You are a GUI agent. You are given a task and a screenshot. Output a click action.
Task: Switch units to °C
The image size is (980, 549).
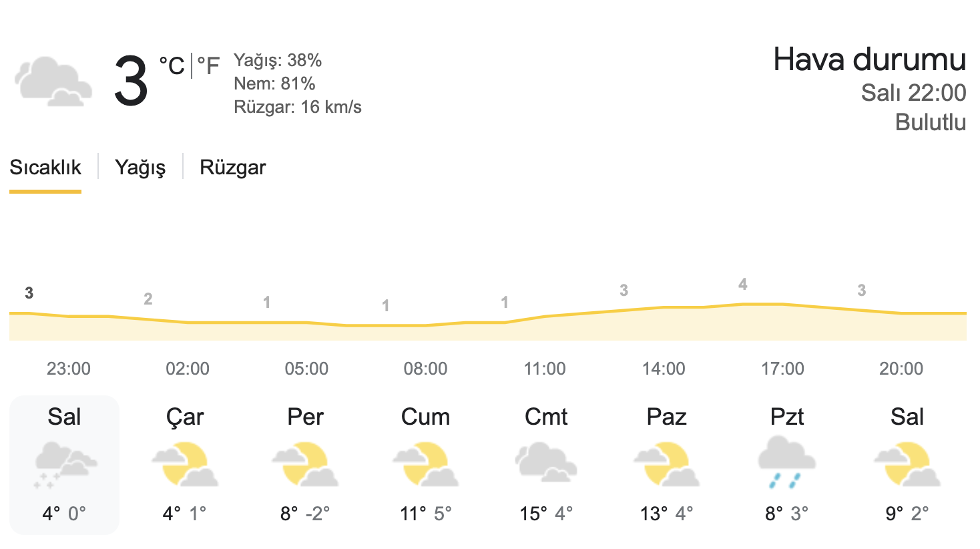click(172, 65)
